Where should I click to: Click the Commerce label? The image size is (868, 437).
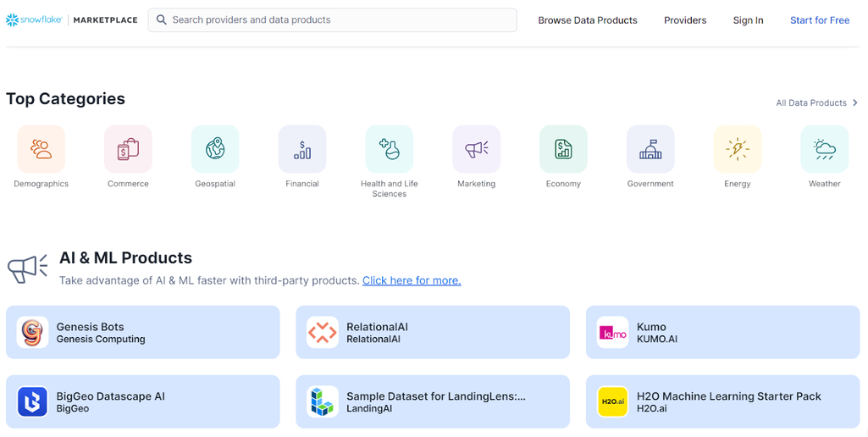(x=128, y=184)
